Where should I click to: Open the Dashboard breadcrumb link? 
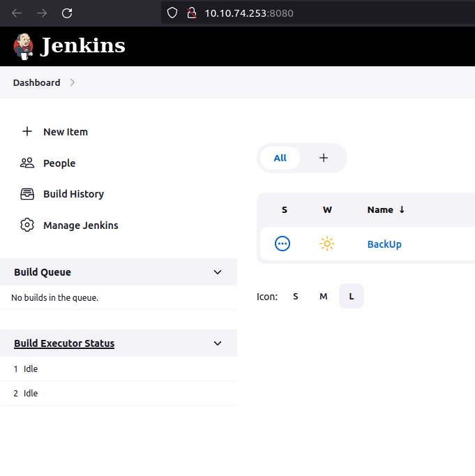pos(37,82)
